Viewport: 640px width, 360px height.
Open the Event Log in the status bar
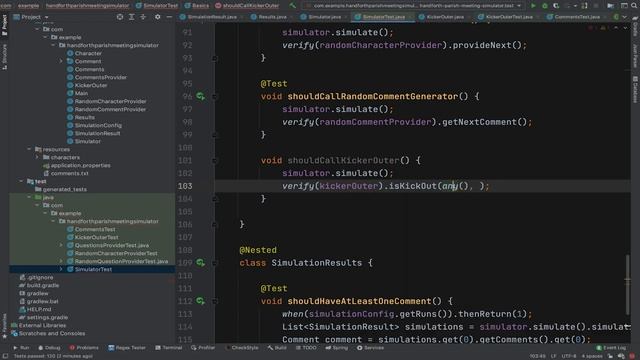tap(611, 348)
